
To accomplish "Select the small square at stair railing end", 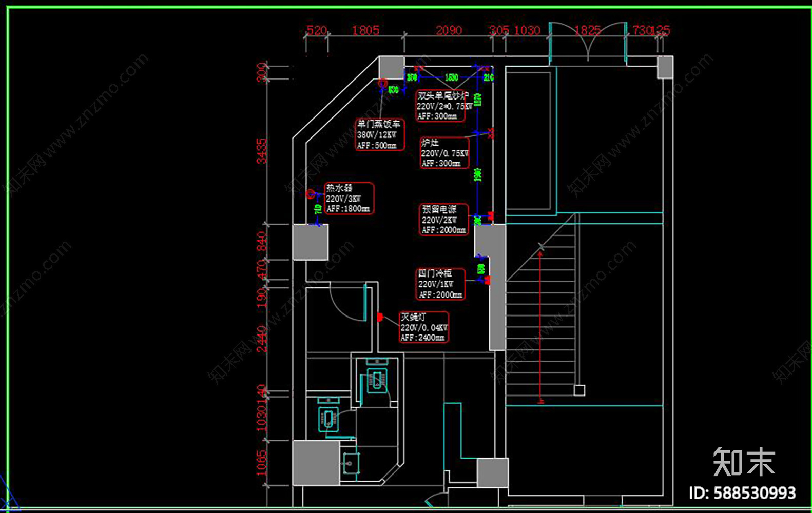I will coord(579,390).
